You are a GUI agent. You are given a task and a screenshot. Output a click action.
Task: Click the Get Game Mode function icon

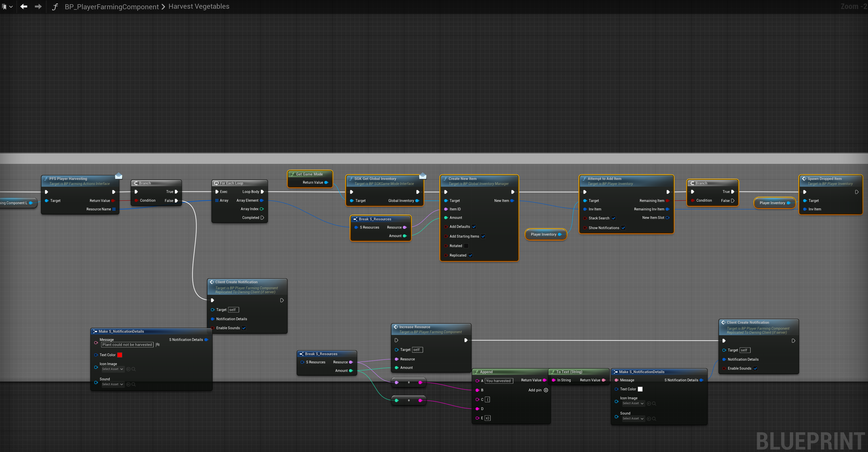(292, 174)
